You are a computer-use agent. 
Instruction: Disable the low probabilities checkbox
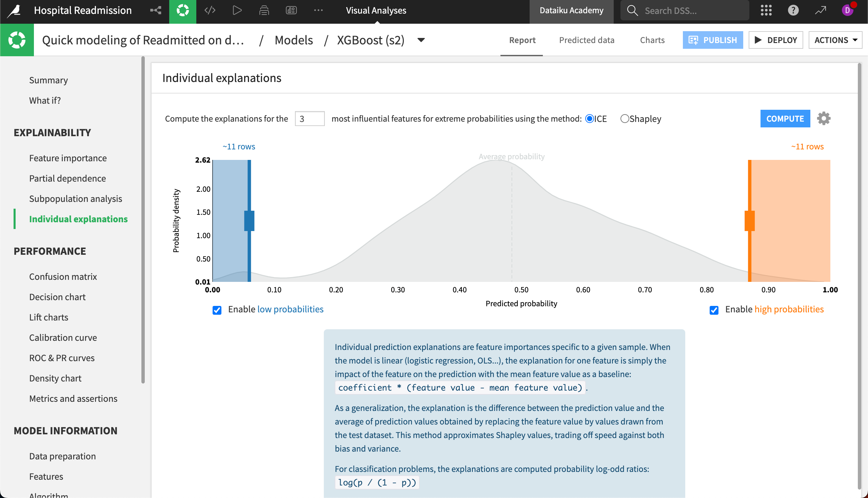(x=217, y=310)
